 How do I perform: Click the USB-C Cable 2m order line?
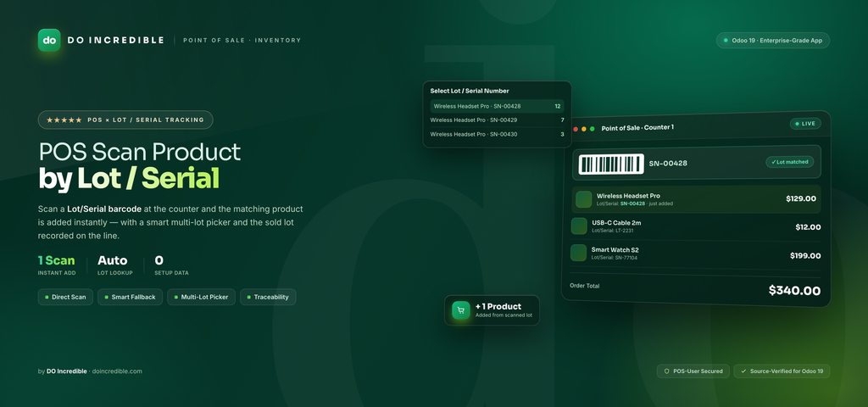(696, 226)
